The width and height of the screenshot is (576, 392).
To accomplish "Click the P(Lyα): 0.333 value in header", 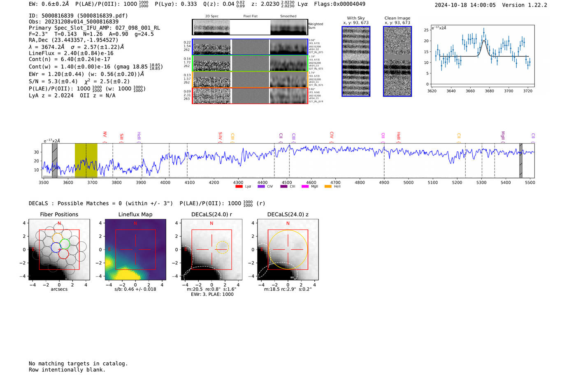I will point(176,4).
